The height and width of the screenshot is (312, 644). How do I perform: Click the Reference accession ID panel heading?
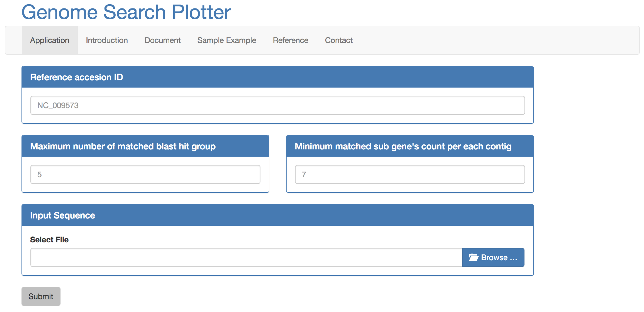click(77, 77)
